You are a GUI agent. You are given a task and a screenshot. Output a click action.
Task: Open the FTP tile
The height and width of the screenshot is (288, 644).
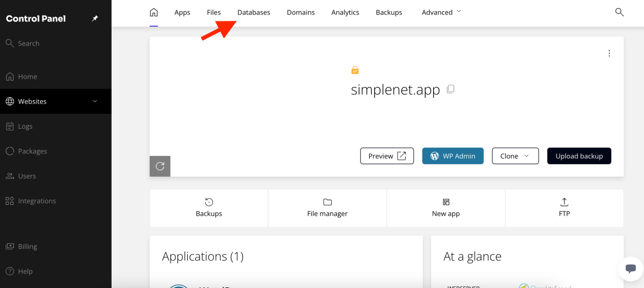(x=564, y=208)
